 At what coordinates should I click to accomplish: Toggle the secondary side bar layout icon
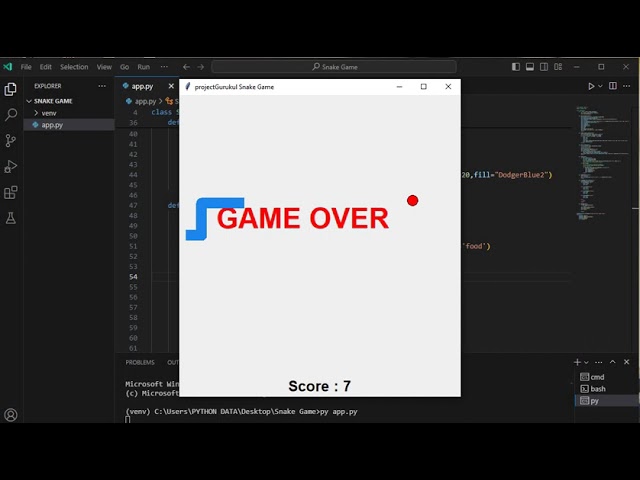coord(544,67)
